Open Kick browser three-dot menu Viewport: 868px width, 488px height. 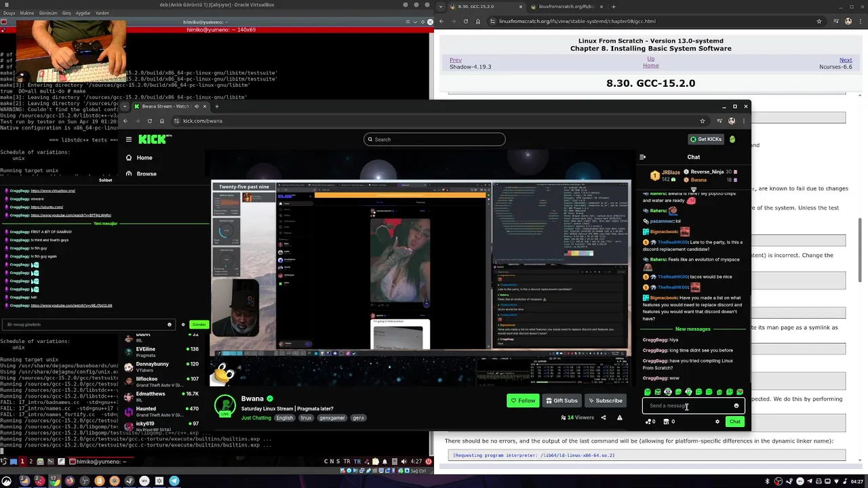744,121
